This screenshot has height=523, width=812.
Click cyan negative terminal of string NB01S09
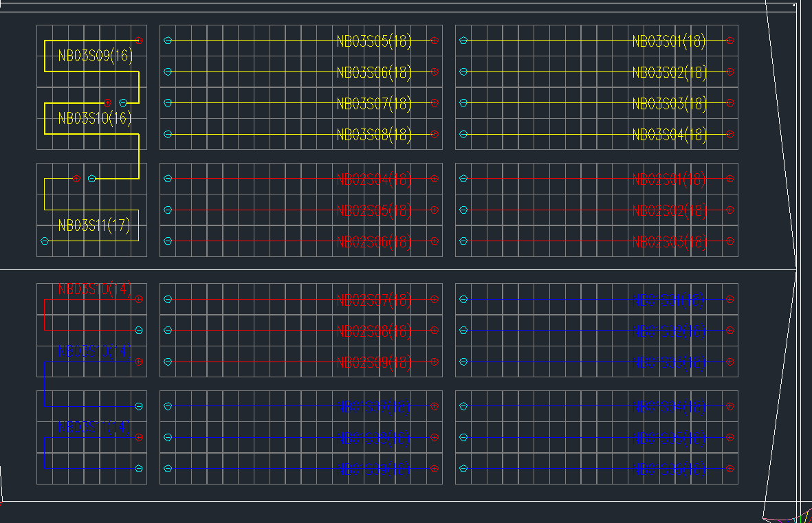pyautogui.click(x=168, y=469)
